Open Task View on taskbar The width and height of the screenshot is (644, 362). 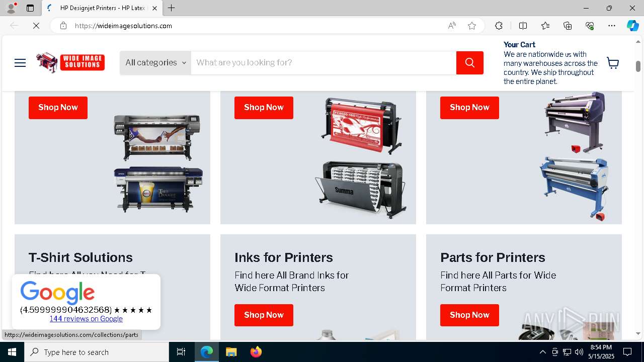point(181,352)
